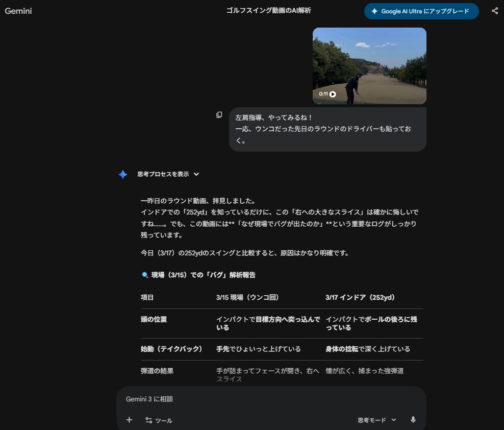504x430 pixels.
Task: Activate voice input with the microphone icon
Action: [x=413, y=420]
